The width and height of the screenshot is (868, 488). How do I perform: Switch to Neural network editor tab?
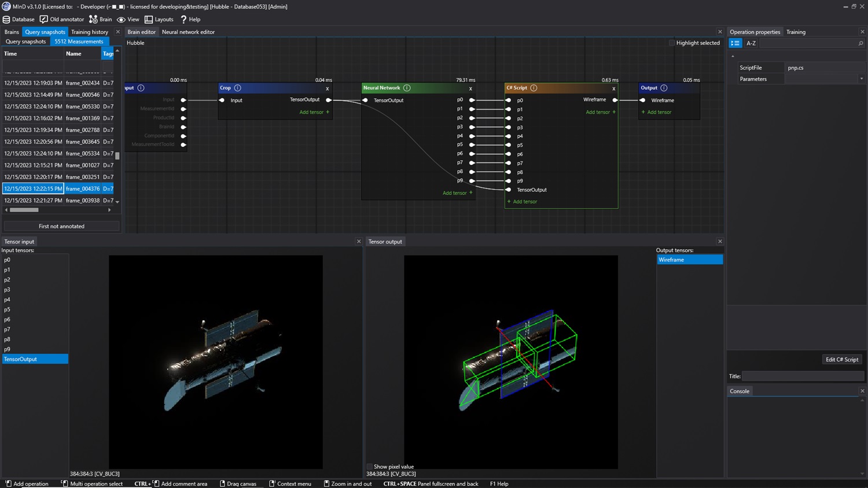click(188, 32)
